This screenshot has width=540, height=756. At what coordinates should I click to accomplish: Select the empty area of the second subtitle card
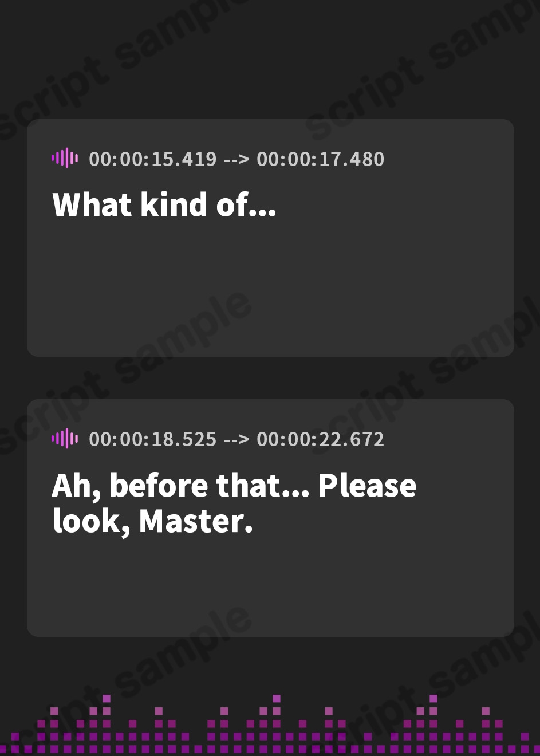point(270,587)
